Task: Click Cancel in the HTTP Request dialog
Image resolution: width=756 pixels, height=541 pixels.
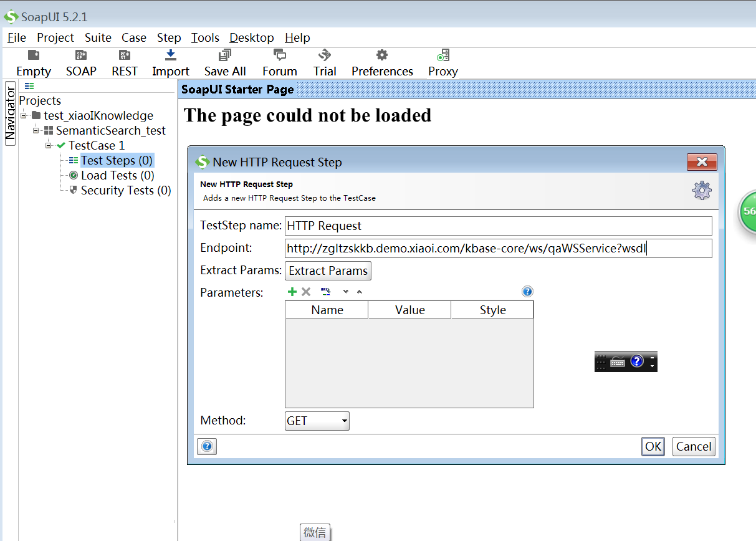Action: pyautogui.click(x=694, y=446)
